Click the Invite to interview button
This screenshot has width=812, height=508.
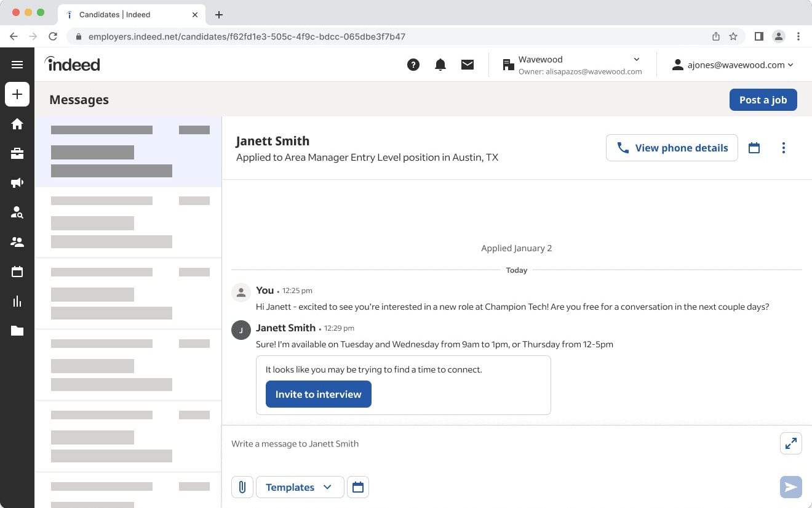pyautogui.click(x=319, y=394)
